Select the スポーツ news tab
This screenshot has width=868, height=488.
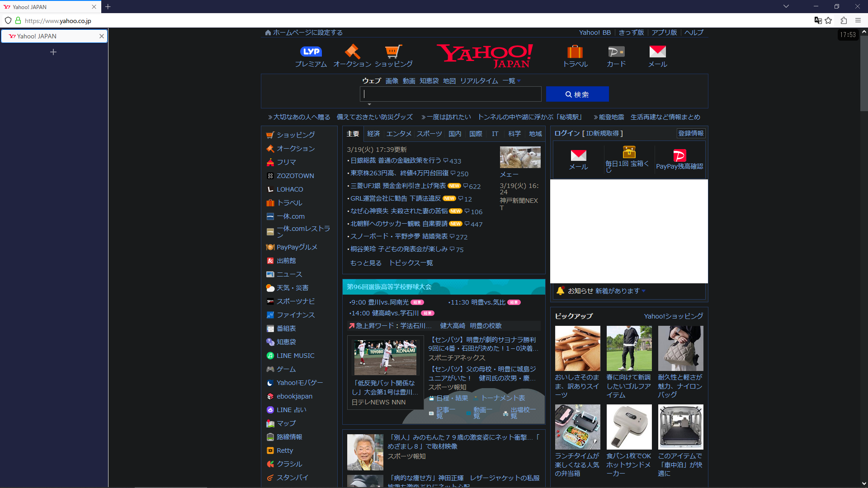coord(429,134)
